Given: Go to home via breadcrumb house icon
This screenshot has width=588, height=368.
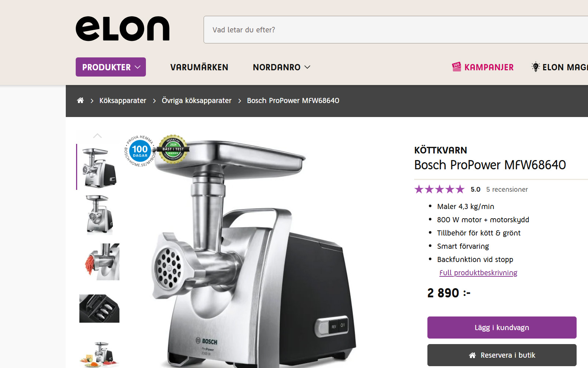Looking at the screenshot, I should point(80,100).
